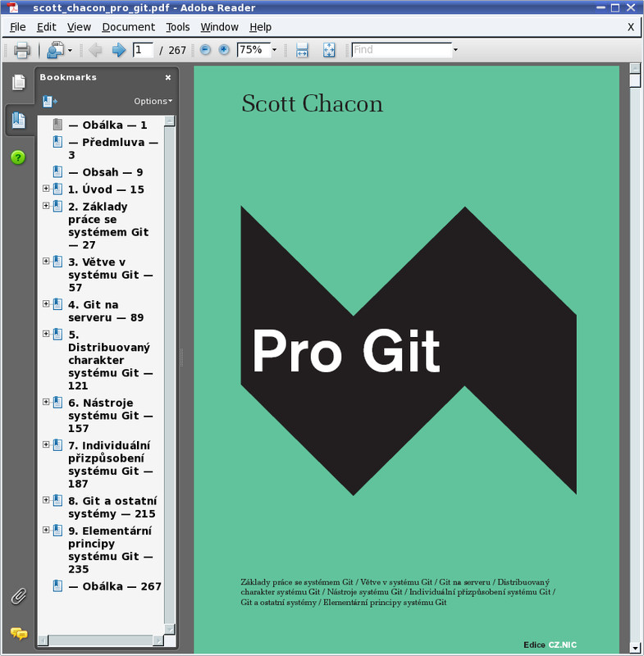Image resolution: width=644 pixels, height=656 pixels.
Task: Open the Attachments paperclip panel icon
Action: (x=18, y=596)
